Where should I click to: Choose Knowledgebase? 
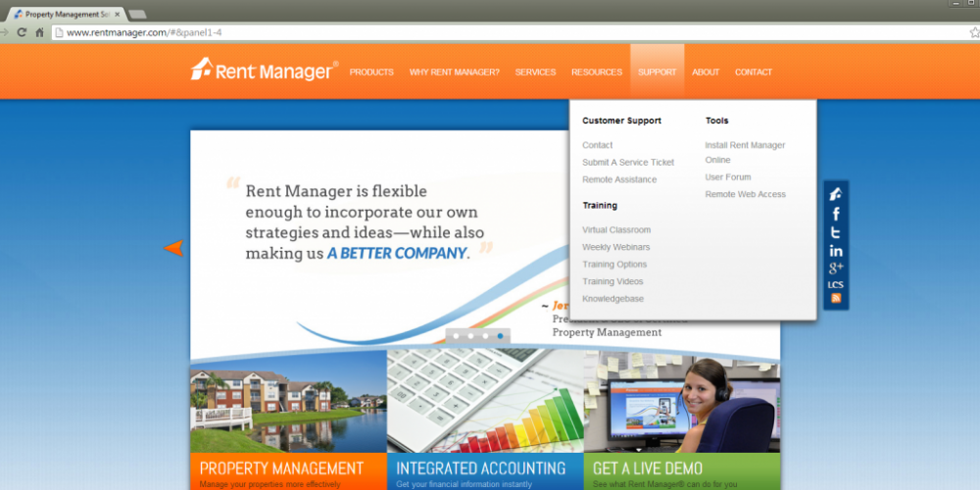tap(612, 299)
